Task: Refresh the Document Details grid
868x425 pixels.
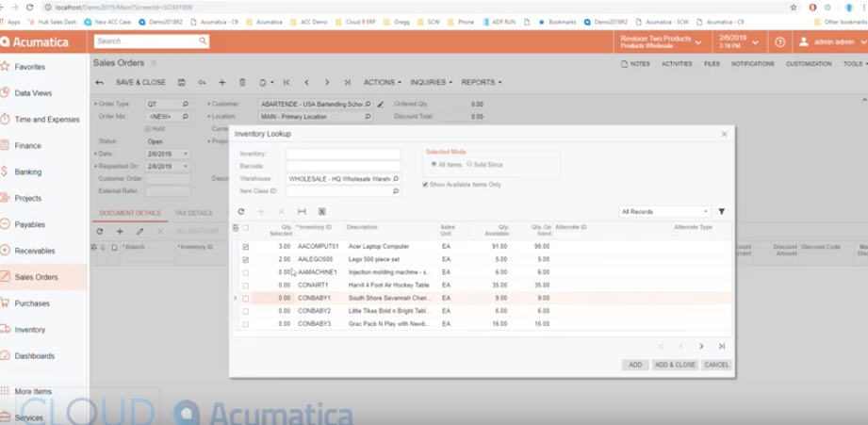Action: [x=100, y=231]
